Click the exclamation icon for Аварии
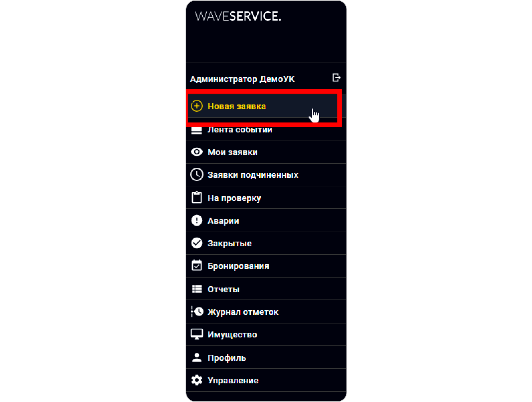The height and width of the screenshot is (402, 532). pyautogui.click(x=197, y=220)
